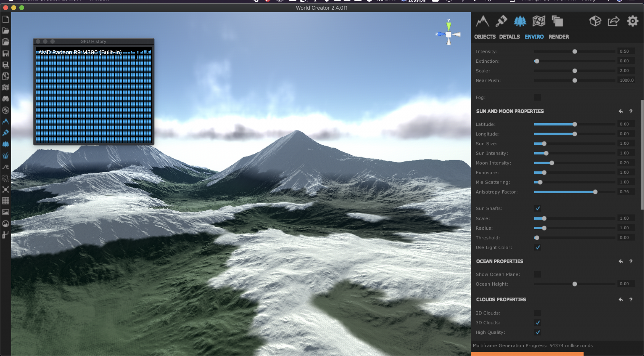Image resolution: width=644 pixels, height=356 pixels.
Task: Open settings gear icon
Action: point(632,21)
